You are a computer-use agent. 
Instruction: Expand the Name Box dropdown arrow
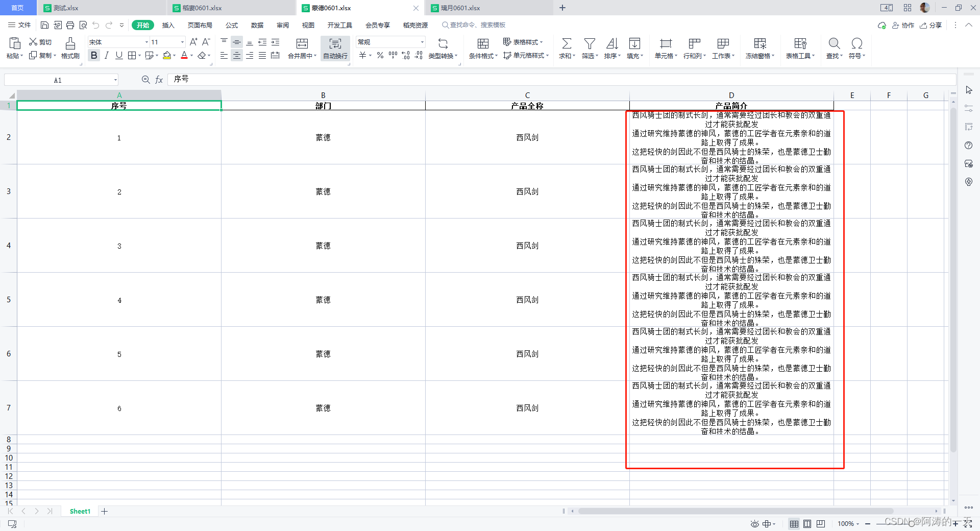[x=115, y=80]
